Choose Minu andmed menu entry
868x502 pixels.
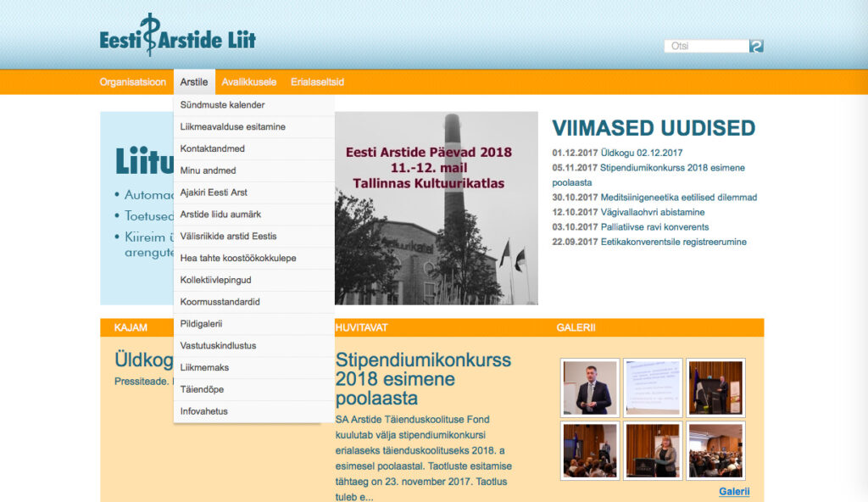click(254, 170)
